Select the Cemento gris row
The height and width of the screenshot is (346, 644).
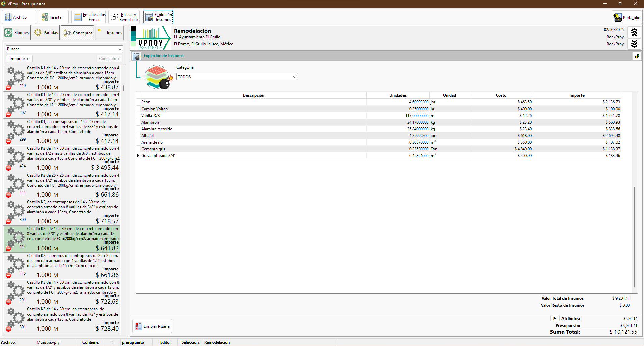[153, 149]
